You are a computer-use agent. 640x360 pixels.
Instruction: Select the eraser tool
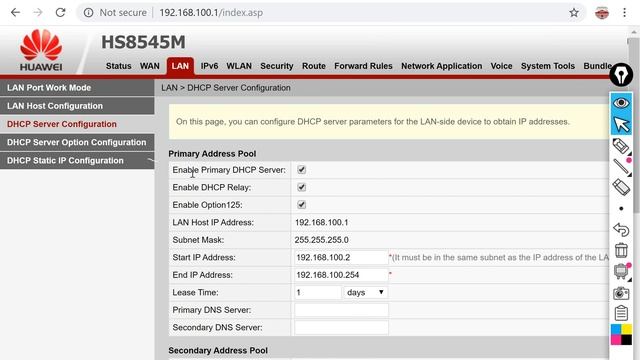tap(621, 187)
